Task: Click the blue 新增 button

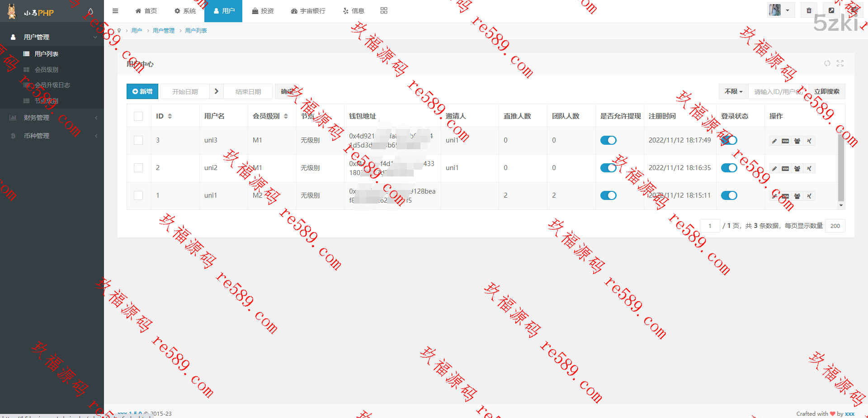Action: (x=142, y=91)
